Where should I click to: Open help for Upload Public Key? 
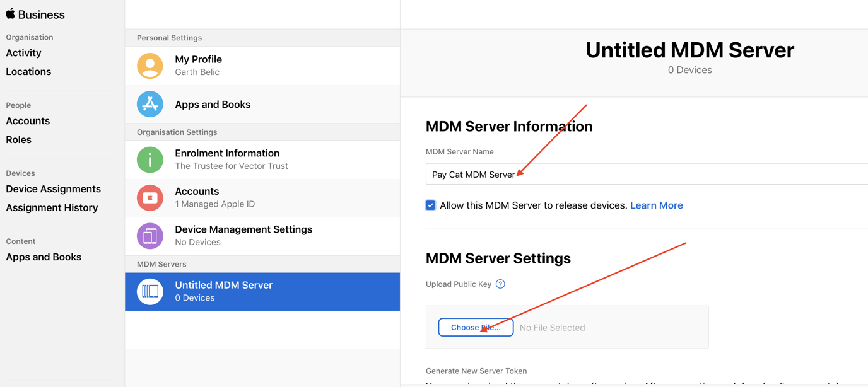coord(500,284)
